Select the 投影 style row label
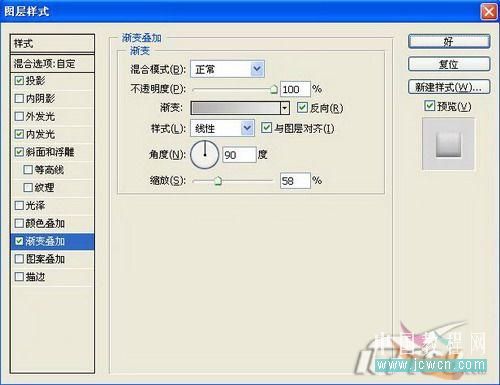 [35, 80]
